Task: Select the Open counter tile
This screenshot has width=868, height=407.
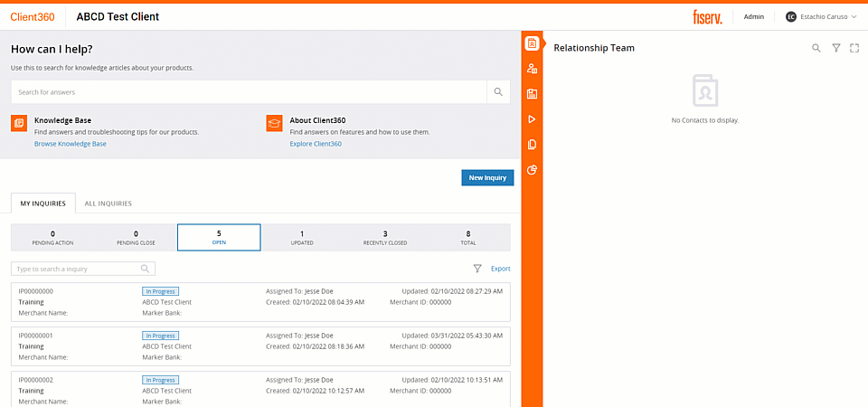Action: point(219,238)
